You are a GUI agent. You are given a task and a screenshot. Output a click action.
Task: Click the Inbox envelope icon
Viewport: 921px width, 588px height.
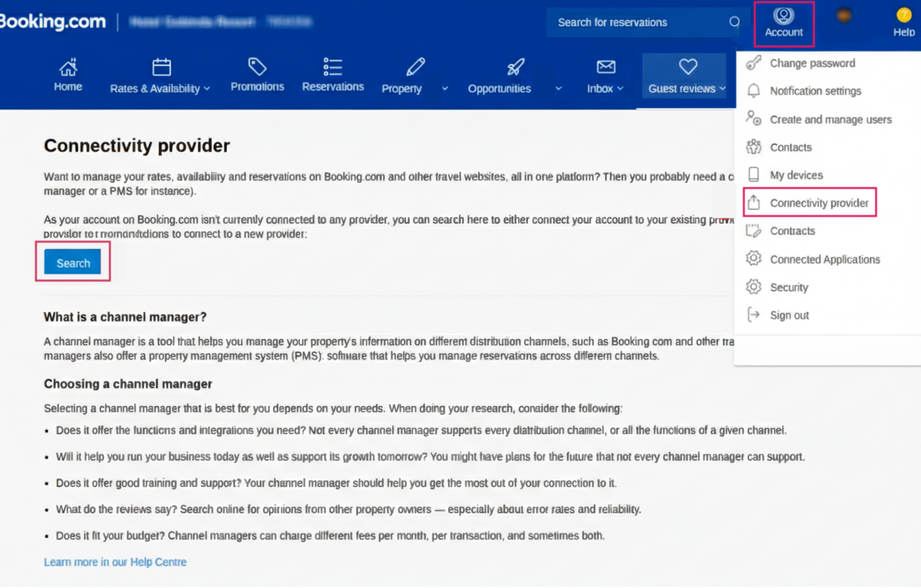[606, 67]
